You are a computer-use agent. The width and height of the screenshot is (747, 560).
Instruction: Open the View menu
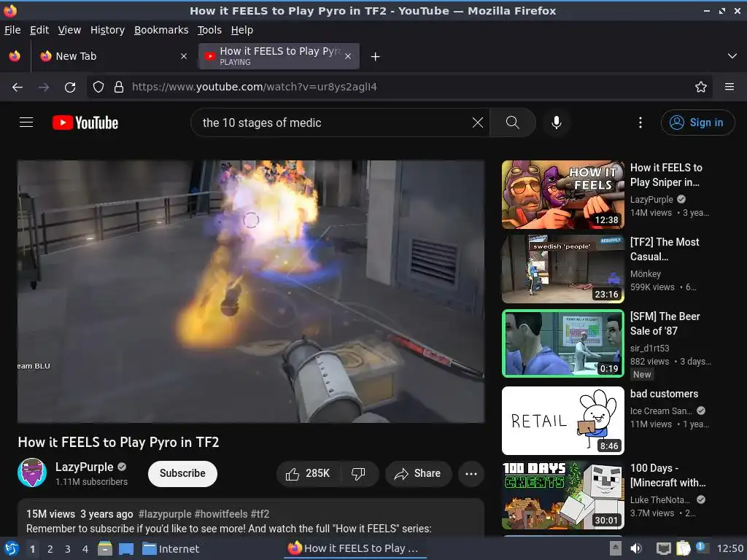pyautogui.click(x=69, y=30)
